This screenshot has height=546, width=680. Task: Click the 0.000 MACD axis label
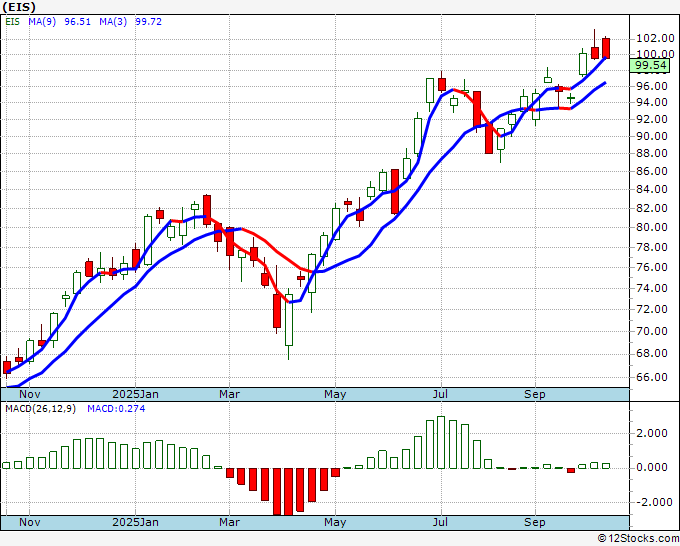click(x=652, y=467)
